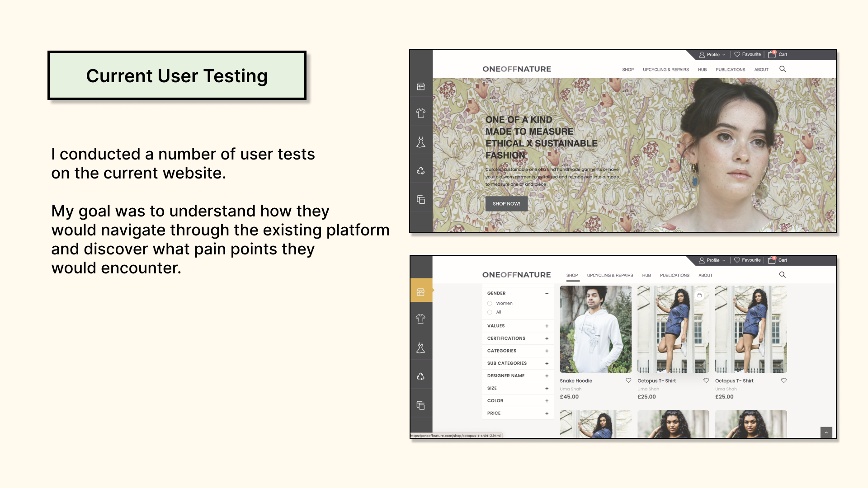Click the ONEOFFNATURE logo in lower screenshot
This screenshot has width=868, height=488.
click(516, 275)
